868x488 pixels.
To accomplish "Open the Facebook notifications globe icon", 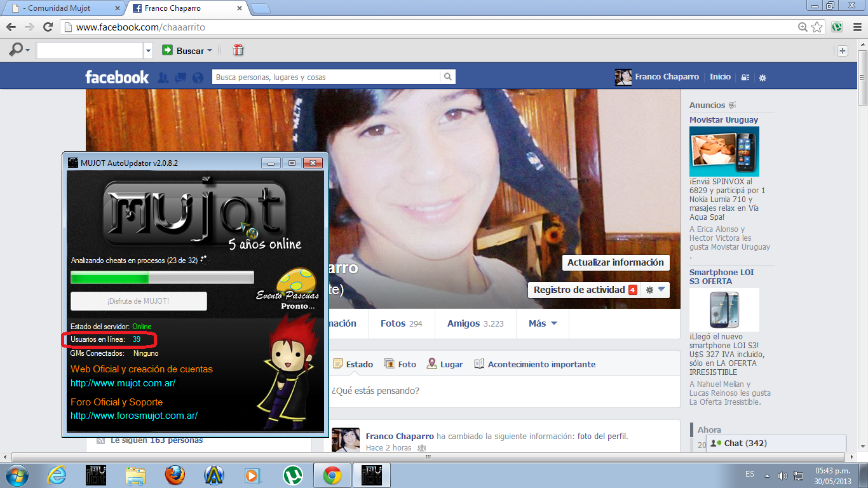I will point(198,78).
